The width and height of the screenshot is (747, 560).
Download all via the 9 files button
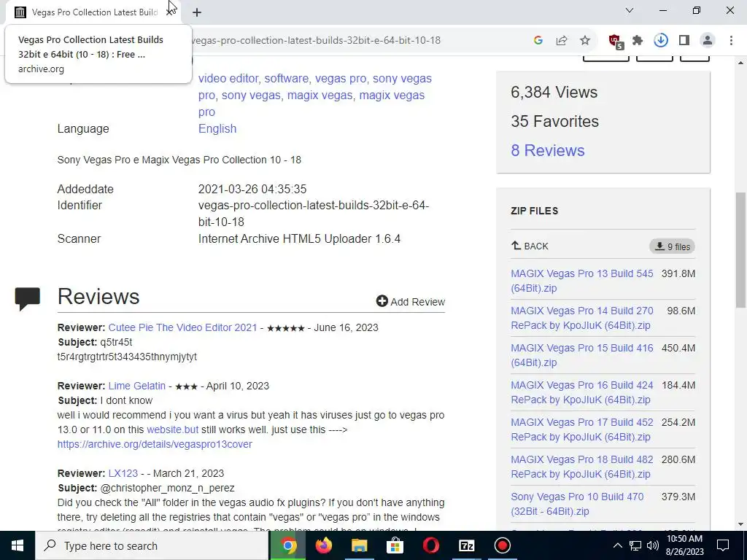pos(672,246)
